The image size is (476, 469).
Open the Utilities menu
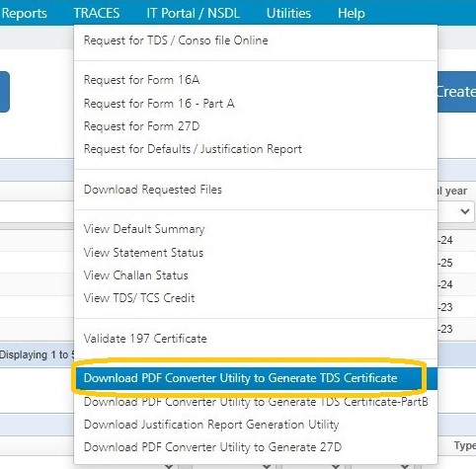click(288, 13)
